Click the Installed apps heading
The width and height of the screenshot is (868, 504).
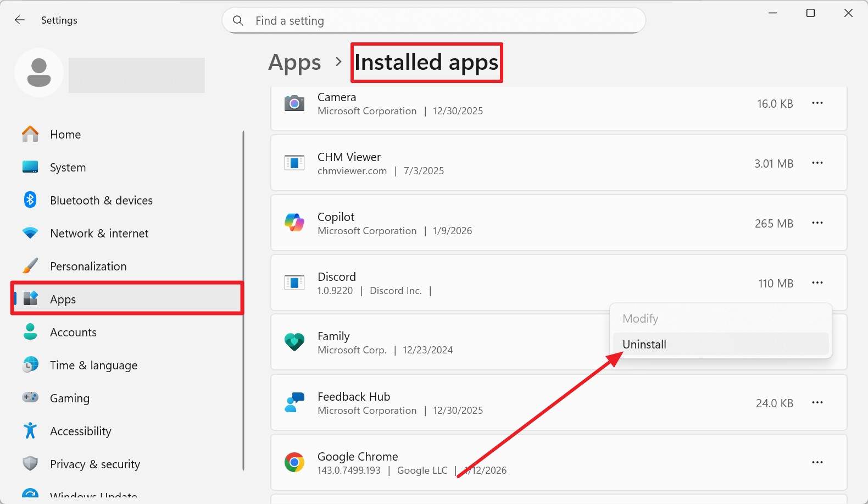tap(426, 63)
